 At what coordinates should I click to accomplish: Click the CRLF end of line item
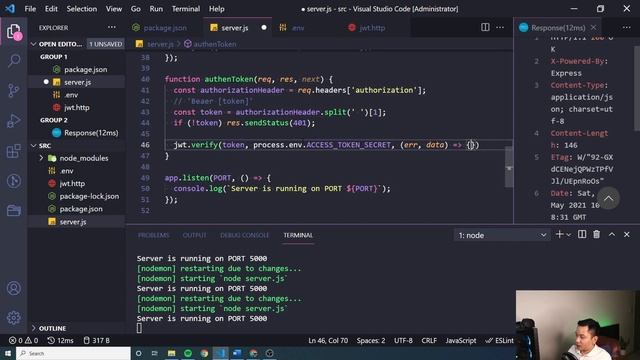tap(429, 340)
